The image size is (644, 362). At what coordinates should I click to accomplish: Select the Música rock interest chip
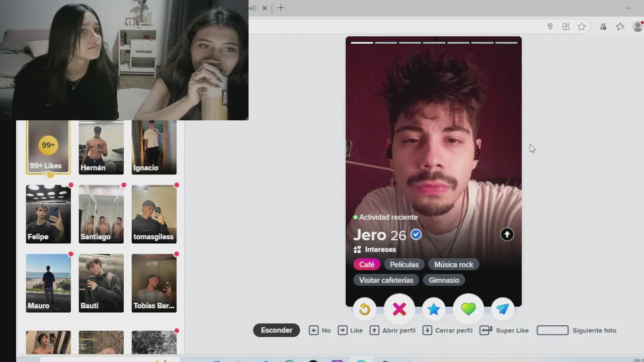pyautogui.click(x=454, y=264)
